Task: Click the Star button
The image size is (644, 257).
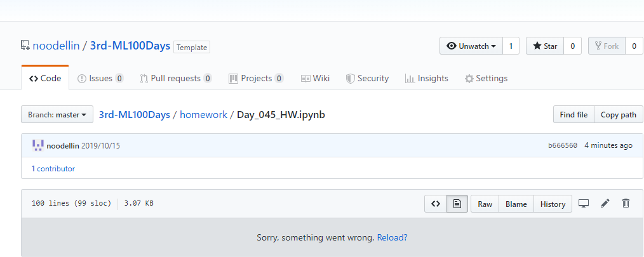Action: pyautogui.click(x=545, y=46)
